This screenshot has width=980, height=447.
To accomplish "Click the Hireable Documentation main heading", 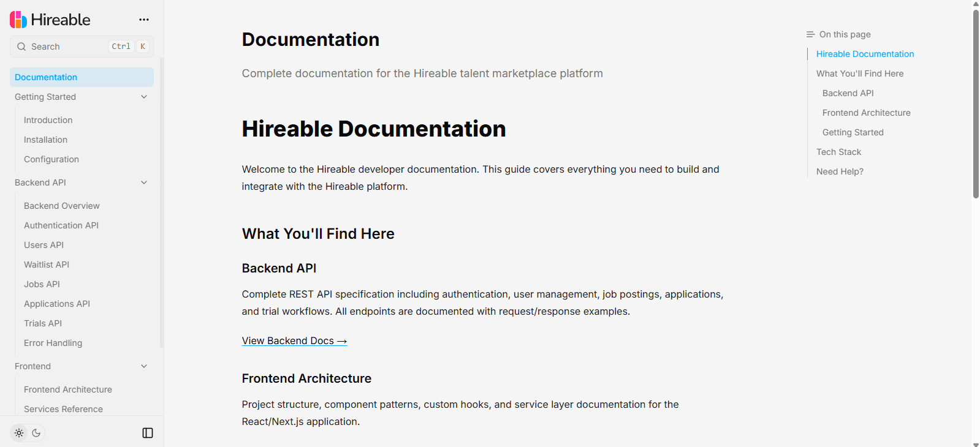I will pos(374,129).
